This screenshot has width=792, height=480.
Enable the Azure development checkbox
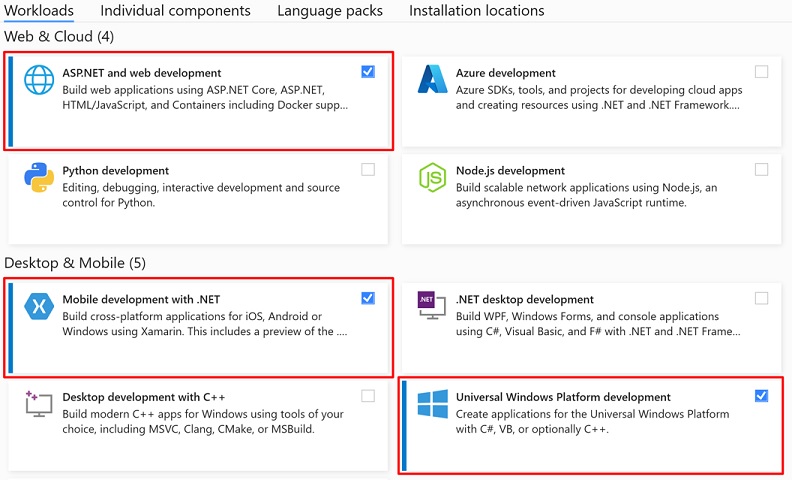[762, 72]
